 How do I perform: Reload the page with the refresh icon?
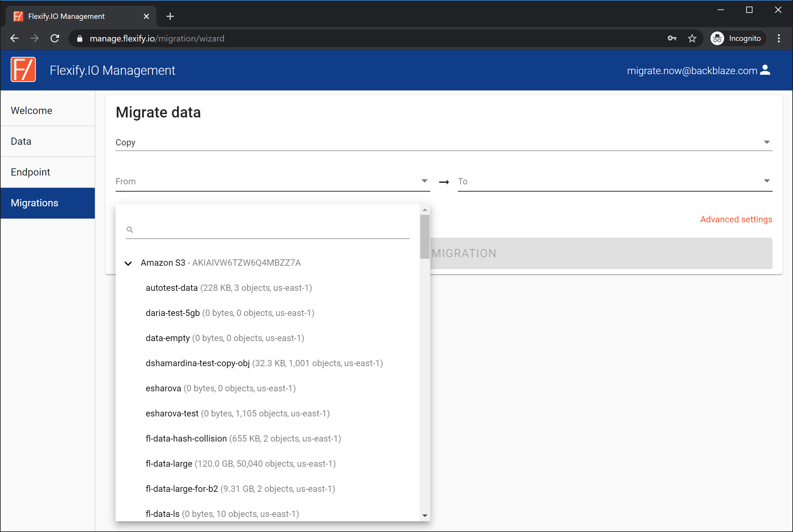[55, 38]
